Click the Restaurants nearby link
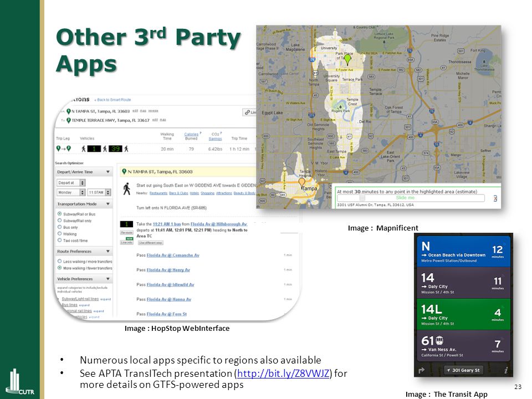Screen dimensions: 532x399 [x=158, y=193]
